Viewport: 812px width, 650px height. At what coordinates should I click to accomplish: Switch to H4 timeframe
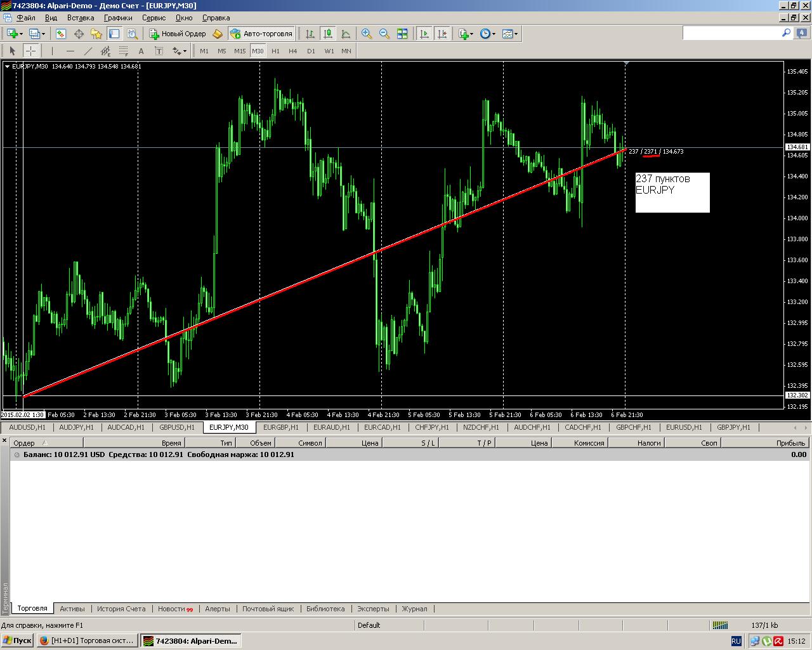coord(292,51)
